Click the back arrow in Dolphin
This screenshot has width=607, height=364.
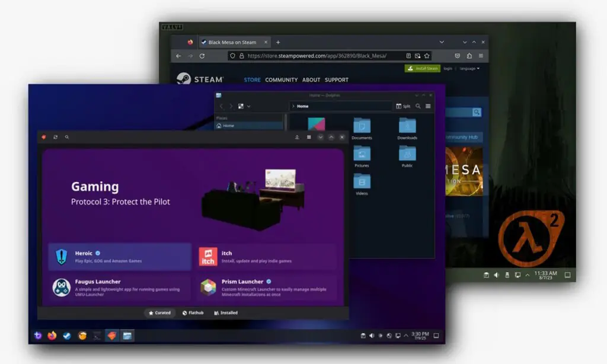point(222,106)
